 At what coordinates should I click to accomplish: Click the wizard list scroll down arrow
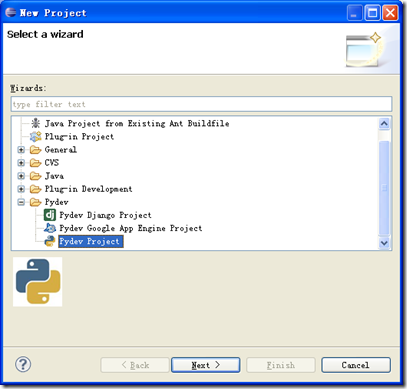point(384,243)
